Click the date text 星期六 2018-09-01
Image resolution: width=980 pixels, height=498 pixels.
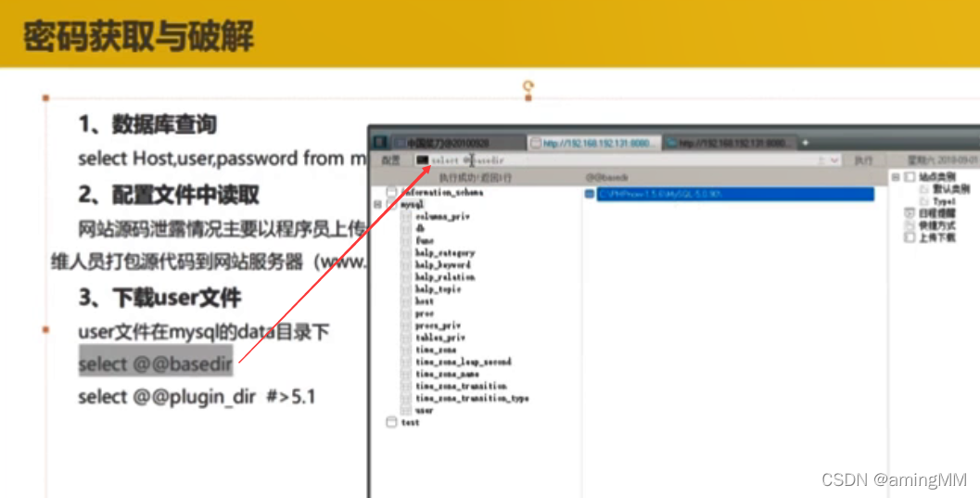pos(943,160)
